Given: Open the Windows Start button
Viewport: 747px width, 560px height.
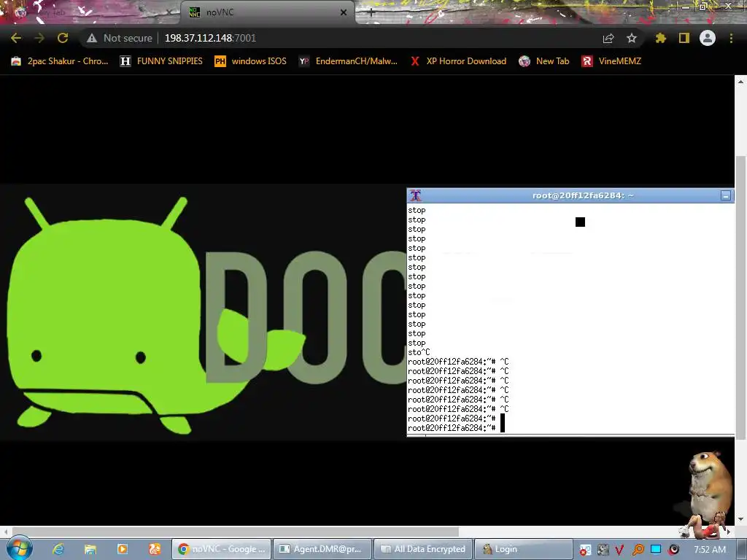Looking at the screenshot, I should pos(20,548).
